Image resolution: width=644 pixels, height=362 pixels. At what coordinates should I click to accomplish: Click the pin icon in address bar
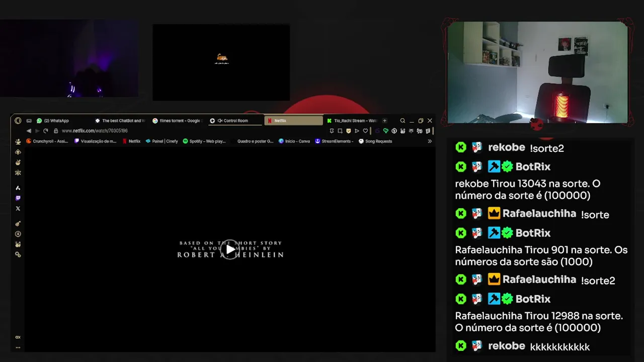332,131
